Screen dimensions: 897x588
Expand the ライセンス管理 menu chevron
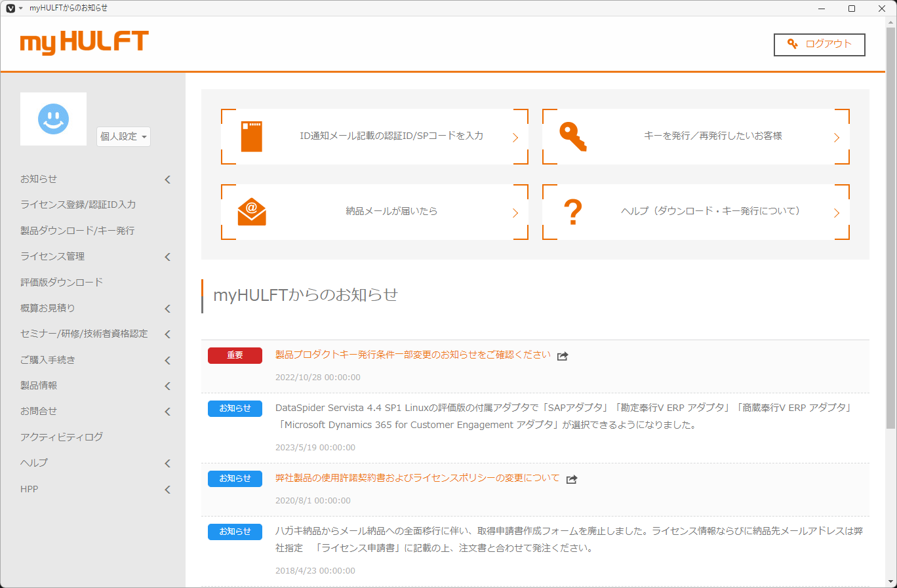click(x=168, y=256)
